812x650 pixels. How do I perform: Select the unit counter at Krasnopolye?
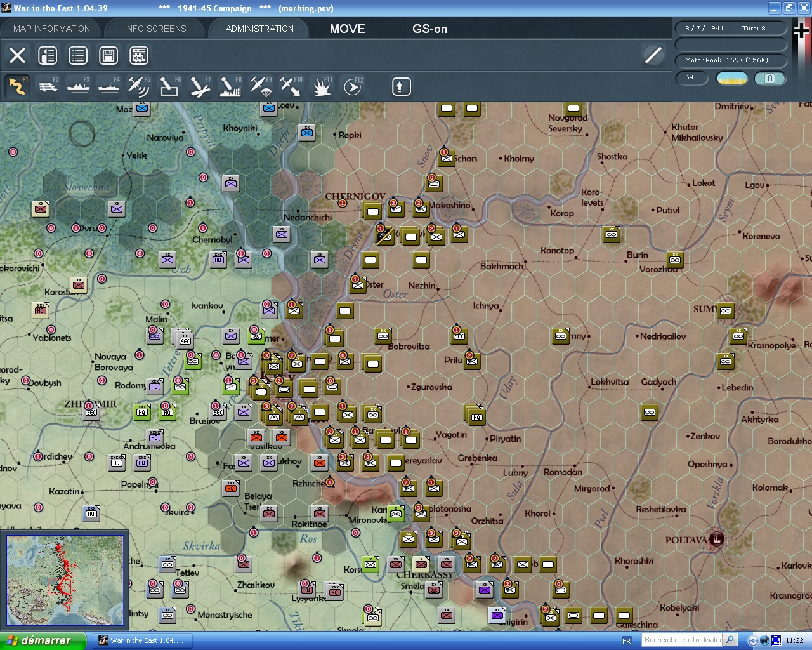click(x=738, y=336)
